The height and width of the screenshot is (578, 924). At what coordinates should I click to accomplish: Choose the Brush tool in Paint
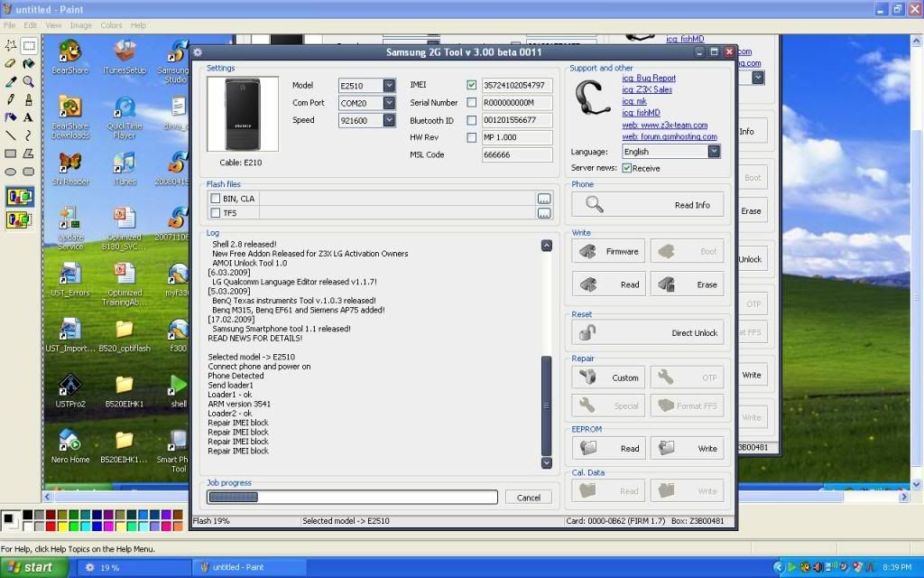(x=28, y=99)
